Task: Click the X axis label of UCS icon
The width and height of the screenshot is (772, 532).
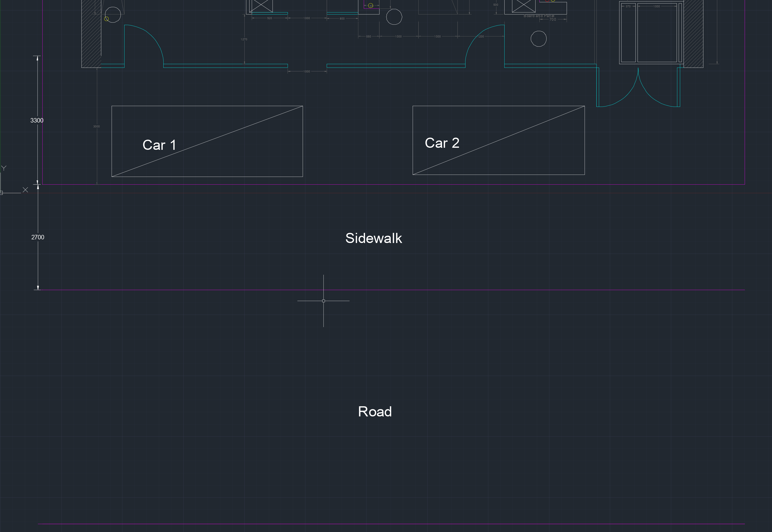Action: (x=25, y=190)
